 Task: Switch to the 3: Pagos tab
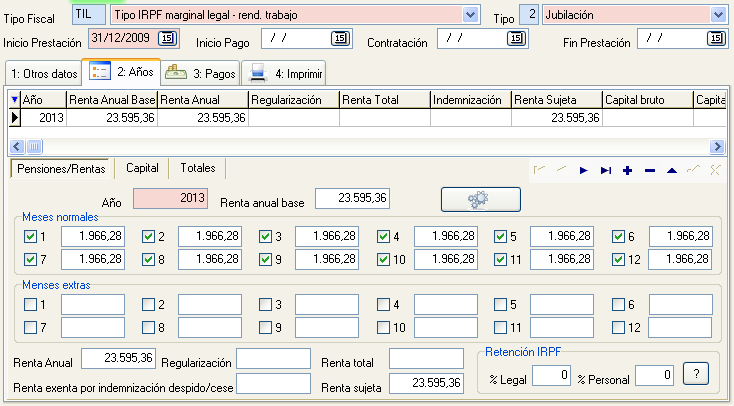click(x=200, y=73)
